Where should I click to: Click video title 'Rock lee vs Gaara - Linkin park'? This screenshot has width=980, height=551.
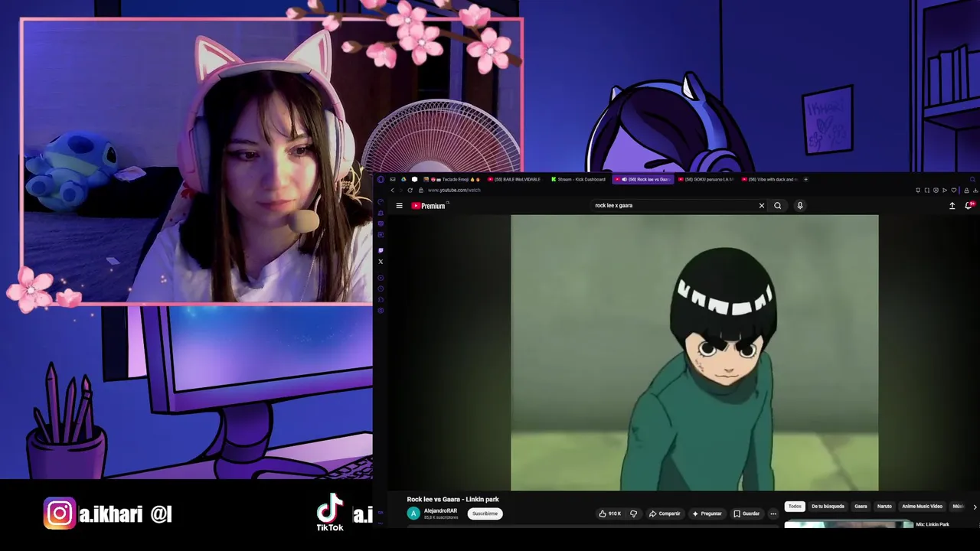452,499
